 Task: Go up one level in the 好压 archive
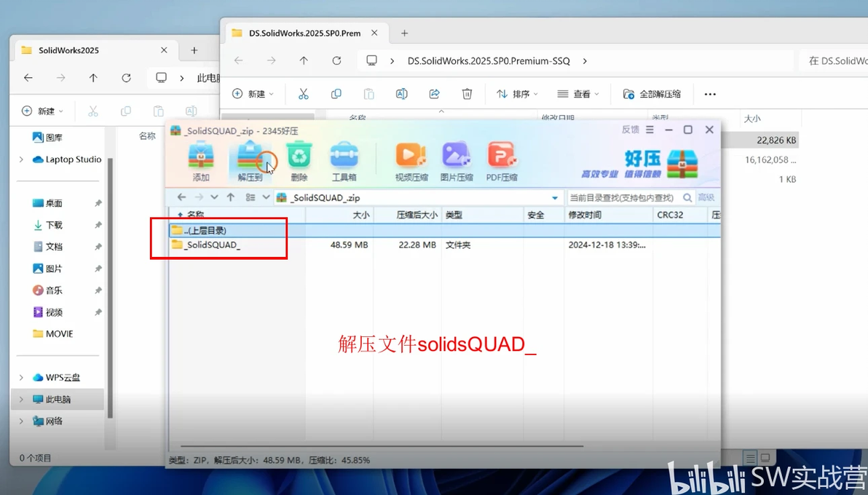[x=231, y=197]
